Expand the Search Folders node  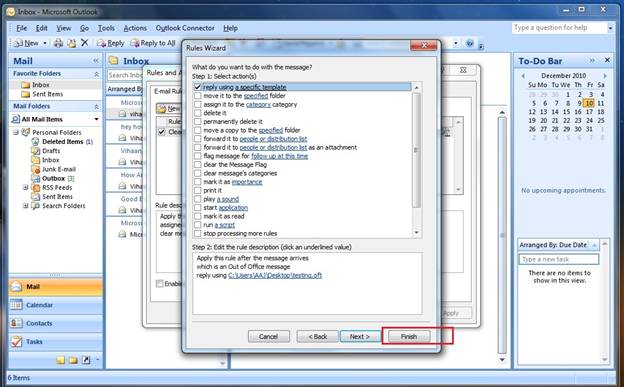25,205
